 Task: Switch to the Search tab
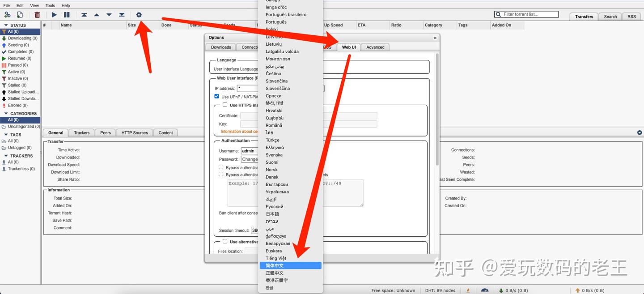pos(610,17)
